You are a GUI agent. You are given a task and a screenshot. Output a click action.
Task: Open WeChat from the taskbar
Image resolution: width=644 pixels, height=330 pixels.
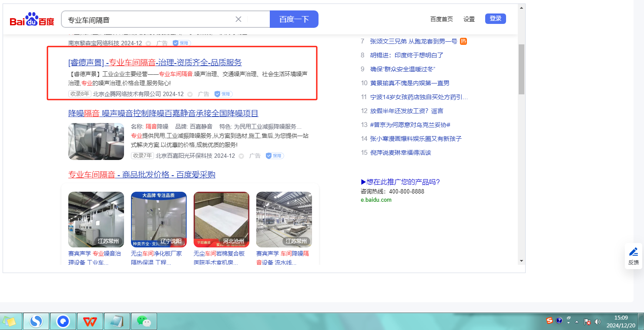click(x=144, y=322)
